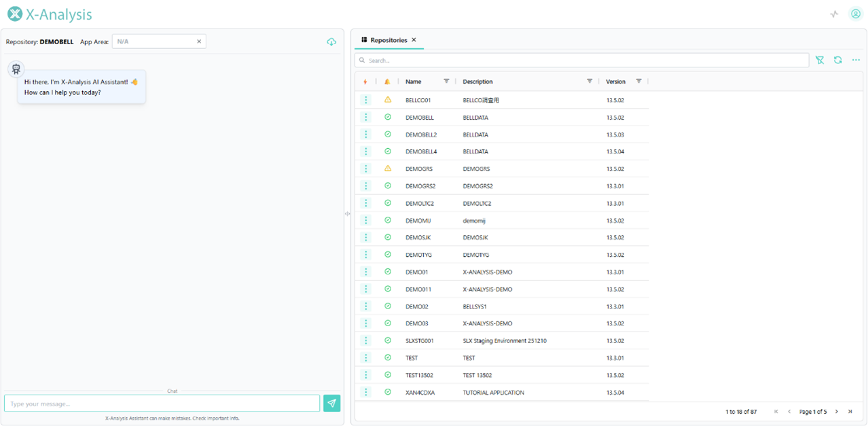Open the Description column filter menu
This screenshot has height=426, width=868.
click(x=590, y=82)
